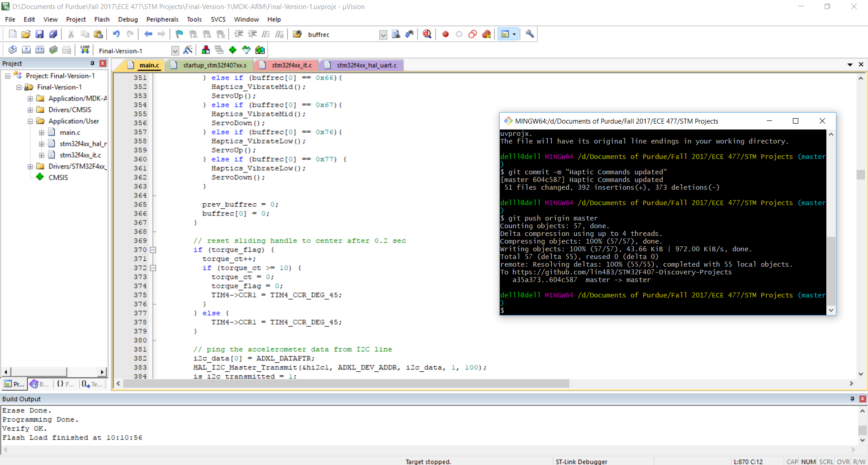Viewport: 868px width, 465px height.
Task: Expand the Drivers/CMSIS tree group
Action: pos(30,110)
